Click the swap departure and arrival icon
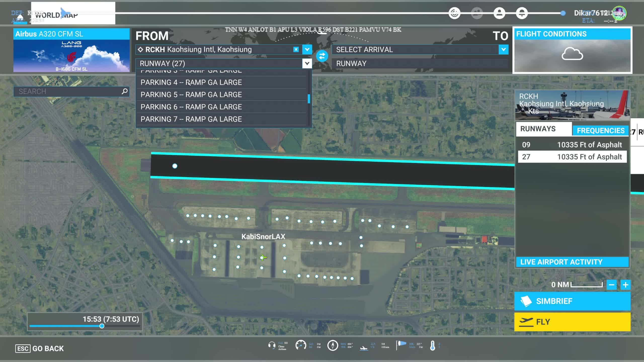 (x=322, y=56)
